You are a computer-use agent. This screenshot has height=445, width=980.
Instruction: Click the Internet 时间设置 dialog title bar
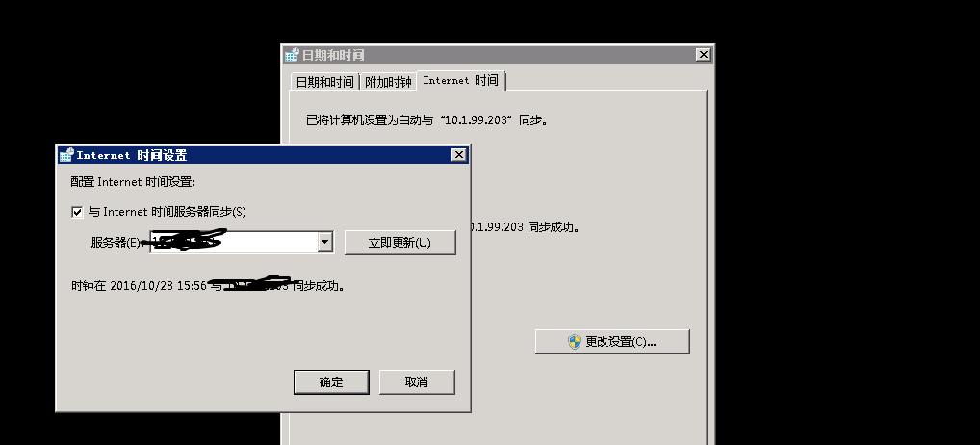point(263,155)
